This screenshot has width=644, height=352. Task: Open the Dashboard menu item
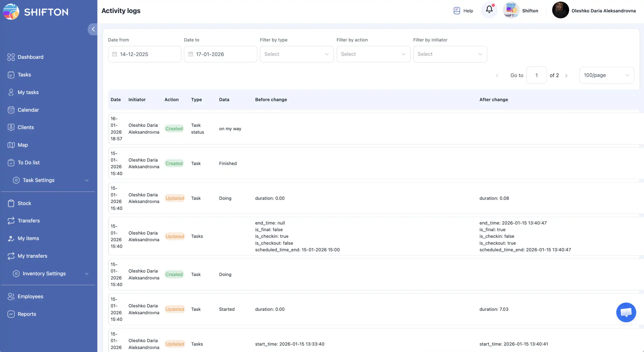(x=30, y=57)
